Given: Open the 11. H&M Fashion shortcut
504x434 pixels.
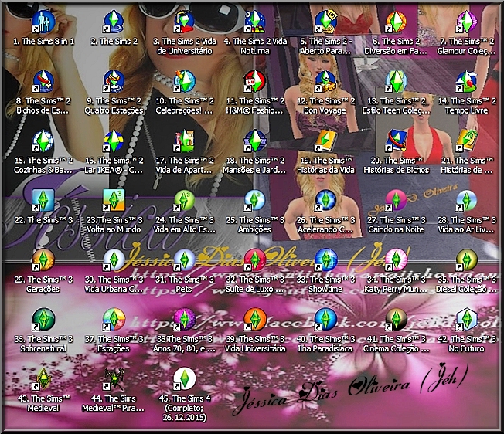Looking at the screenshot, I should tap(255, 82).
